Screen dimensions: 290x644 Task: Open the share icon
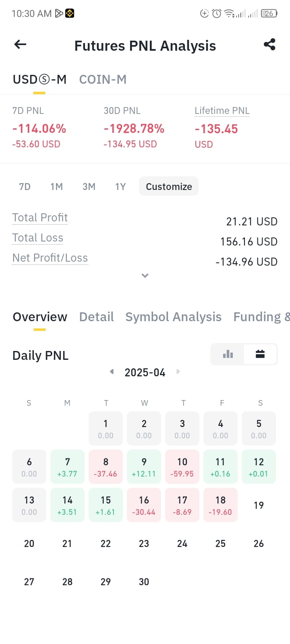269,44
